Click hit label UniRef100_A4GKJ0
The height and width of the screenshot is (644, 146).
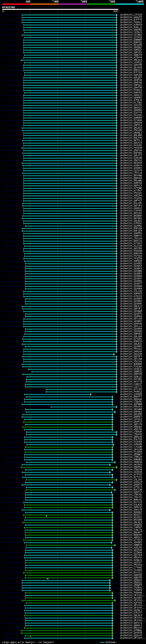(131, 95)
